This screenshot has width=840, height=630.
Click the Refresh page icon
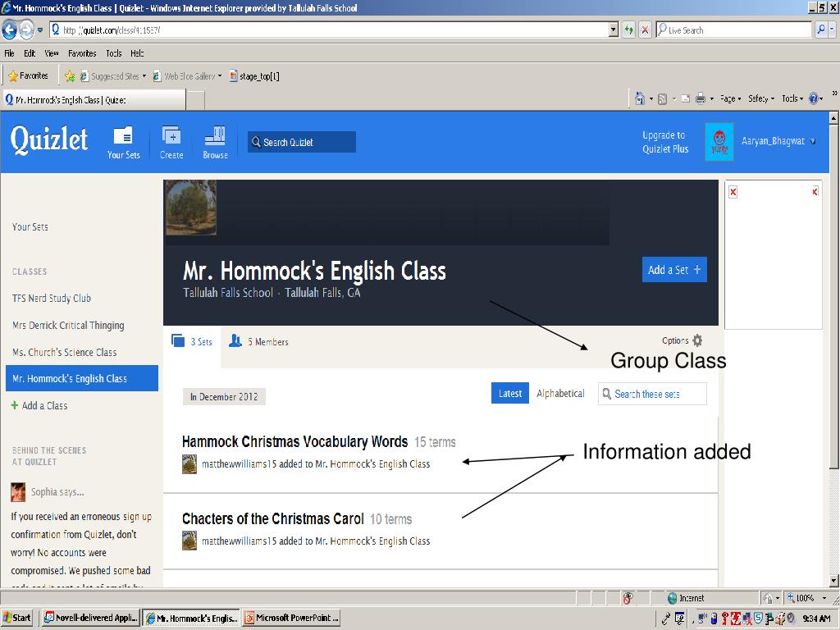coord(629,30)
